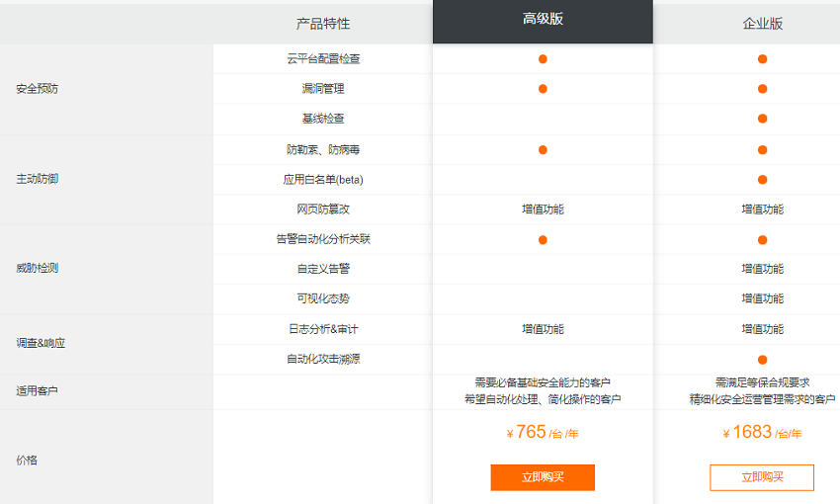Click orange dot for 漏洞管理 in 企业版

[x=762, y=88]
